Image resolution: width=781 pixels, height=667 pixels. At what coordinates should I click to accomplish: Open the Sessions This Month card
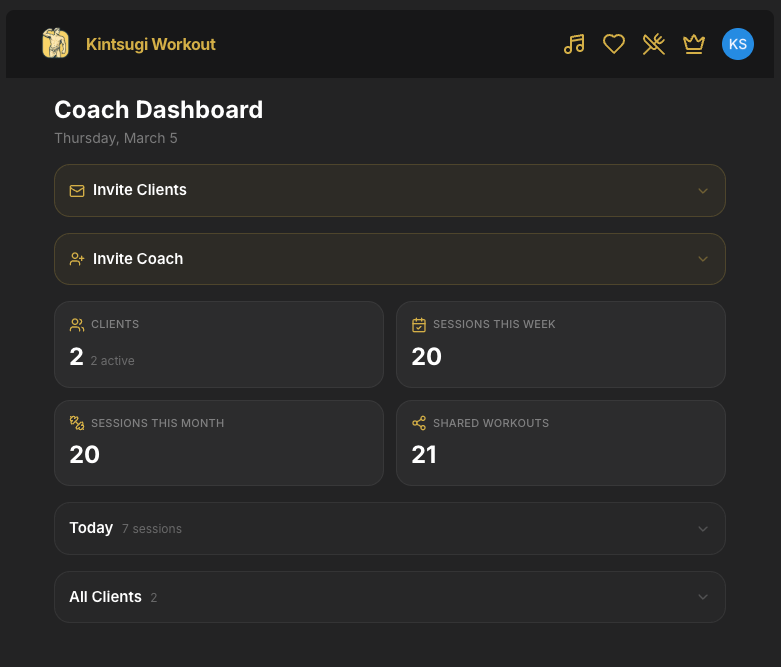point(218,443)
